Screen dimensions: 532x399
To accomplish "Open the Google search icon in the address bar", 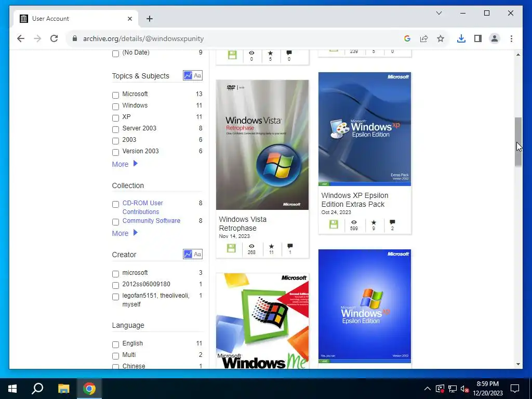I will (x=407, y=38).
